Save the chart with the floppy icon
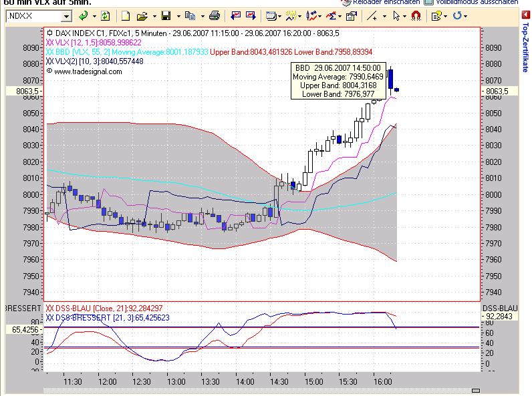 tap(166, 15)
